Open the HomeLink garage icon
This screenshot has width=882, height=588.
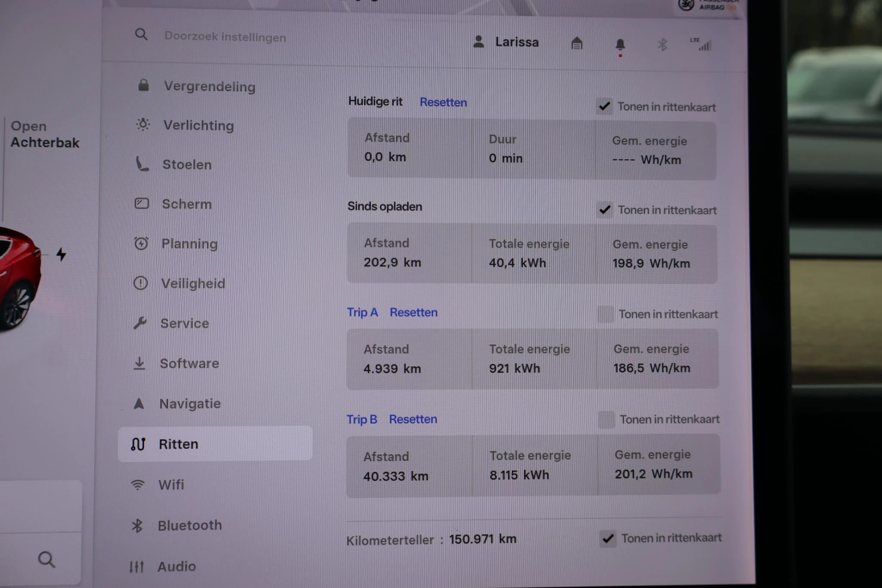pyautogui.click(x=577, y=43)
